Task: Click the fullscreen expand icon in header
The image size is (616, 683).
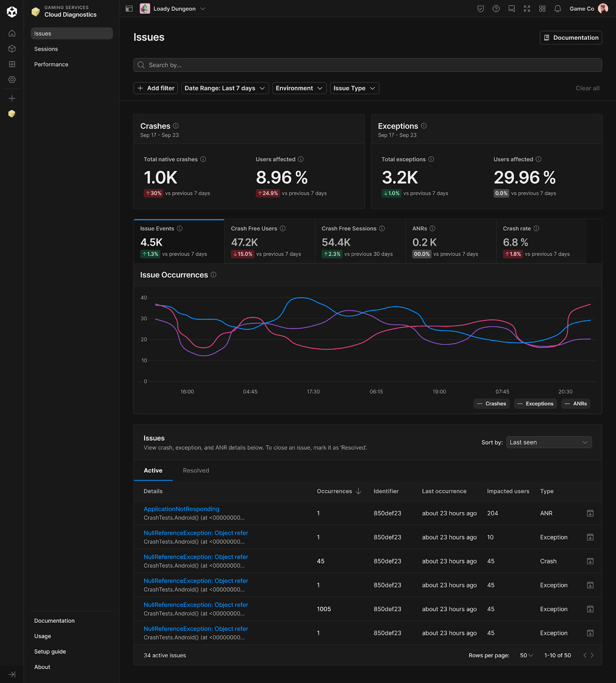Action: (x=527, y=9)
